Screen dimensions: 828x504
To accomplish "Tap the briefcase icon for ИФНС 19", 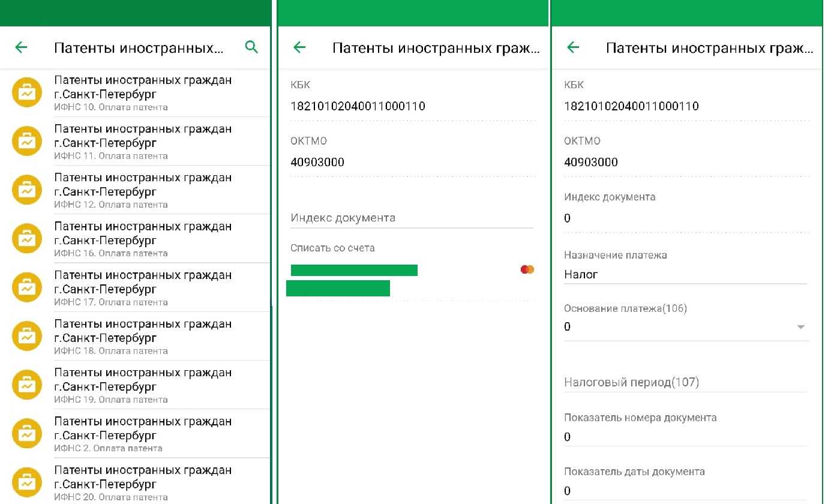I will coord(27,385).
